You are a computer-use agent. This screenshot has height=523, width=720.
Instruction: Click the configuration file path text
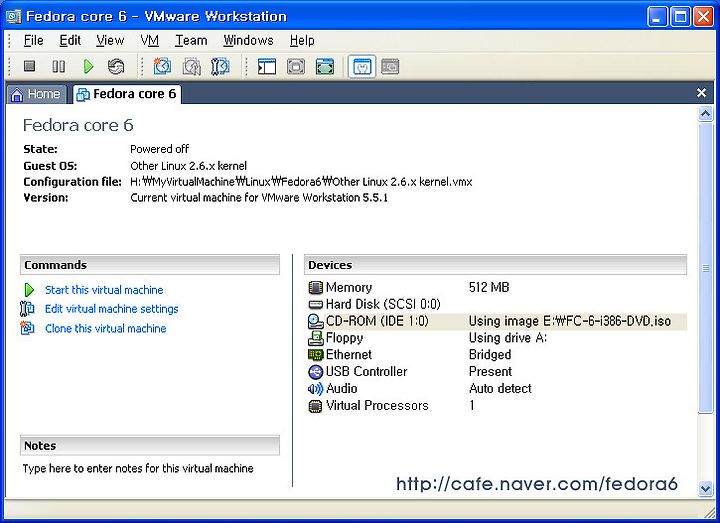tap(301, 182)
